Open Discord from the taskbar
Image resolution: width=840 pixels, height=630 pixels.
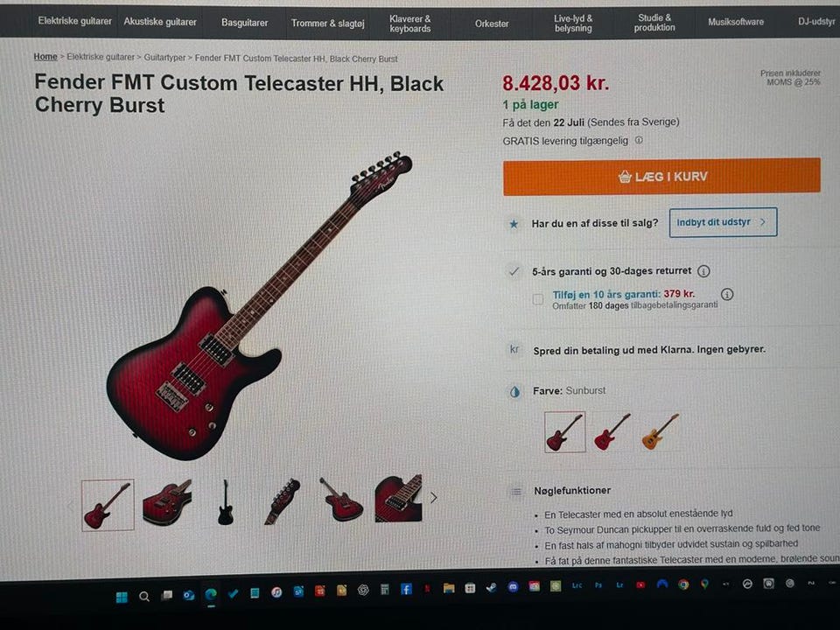point(513,586)
